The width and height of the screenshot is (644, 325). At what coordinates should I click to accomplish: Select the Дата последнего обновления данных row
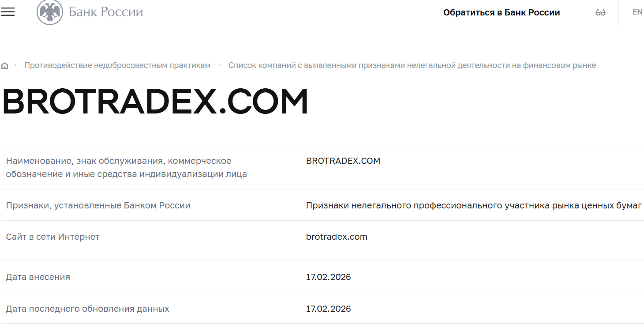[87, 309]
